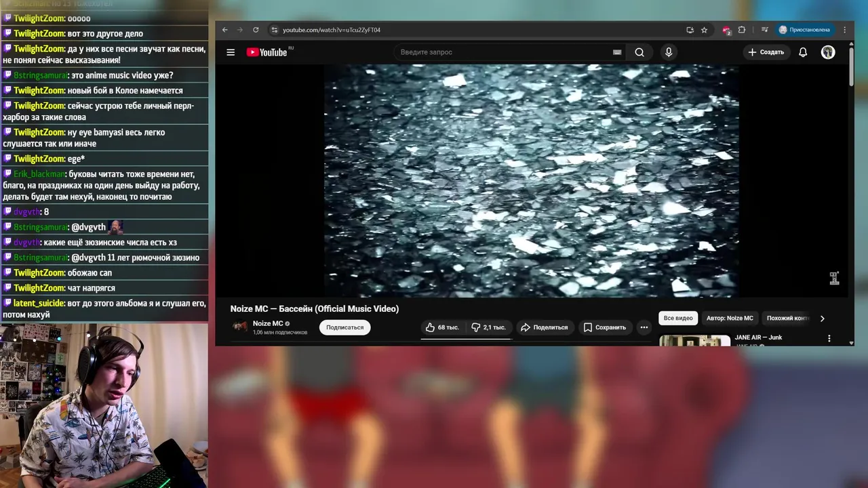Click the search magnifier button
The height and width of the screenshot is (488, 868).
click(639, 52)
